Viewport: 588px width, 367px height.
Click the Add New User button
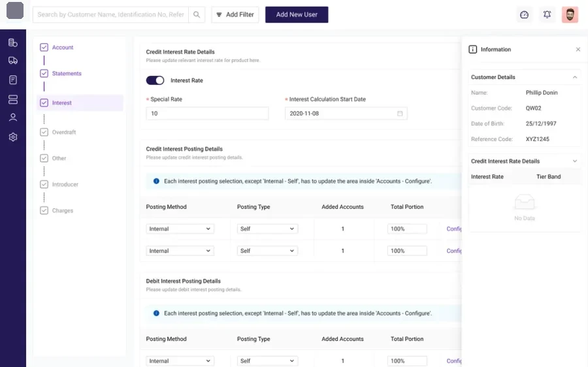click(297, 14)
